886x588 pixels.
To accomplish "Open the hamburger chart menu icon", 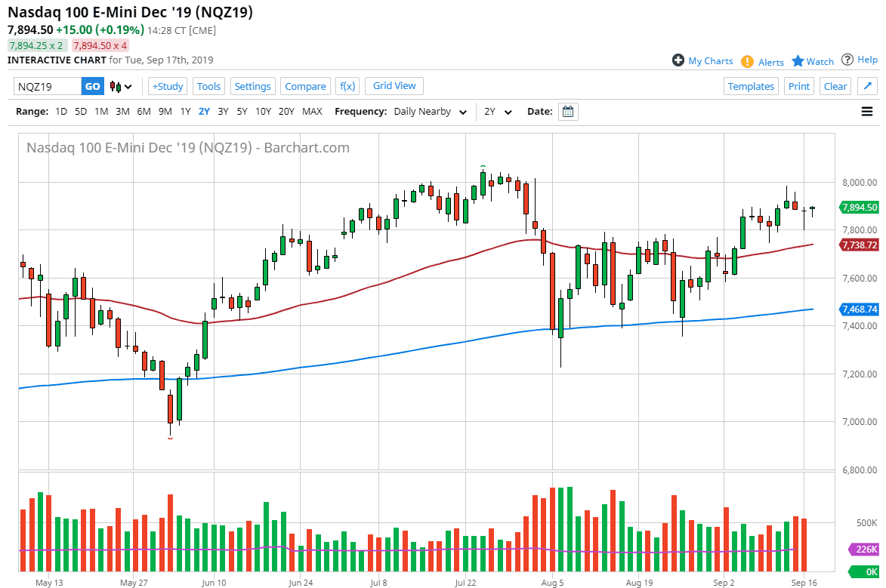I will click(x=867, y=112).
